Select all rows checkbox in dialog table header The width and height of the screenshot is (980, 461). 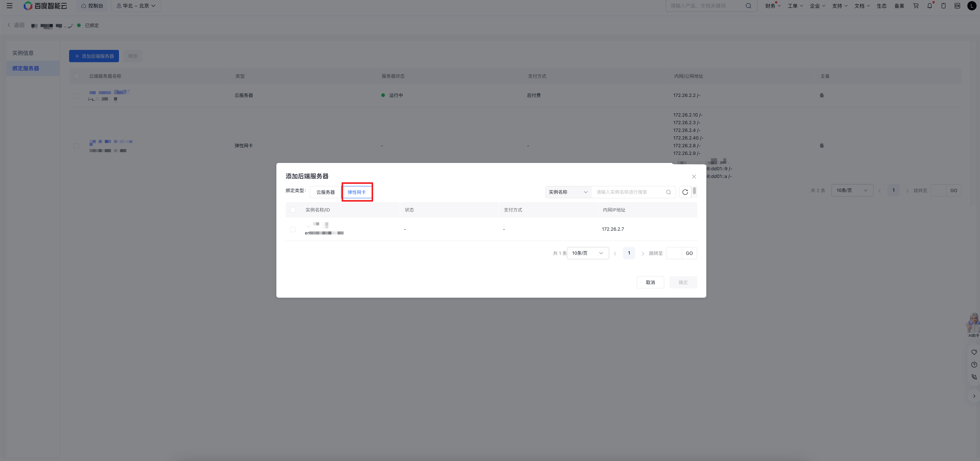[x=293, y=210]
